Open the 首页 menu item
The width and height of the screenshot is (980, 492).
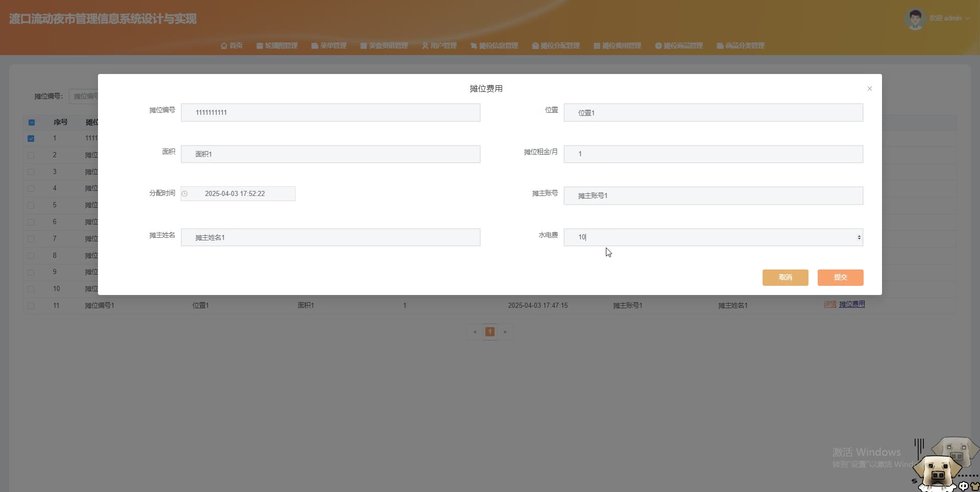click(231, 45)
